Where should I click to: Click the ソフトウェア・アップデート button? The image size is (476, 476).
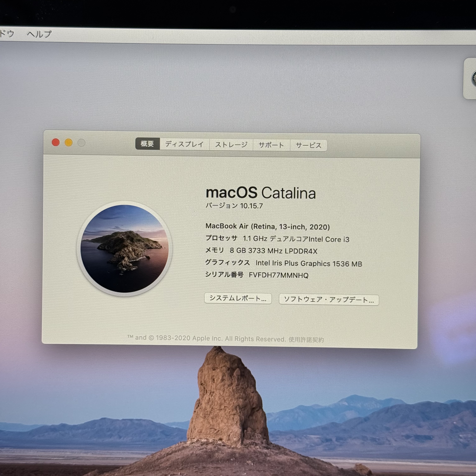pyautogui.click(x=329, y=300)
